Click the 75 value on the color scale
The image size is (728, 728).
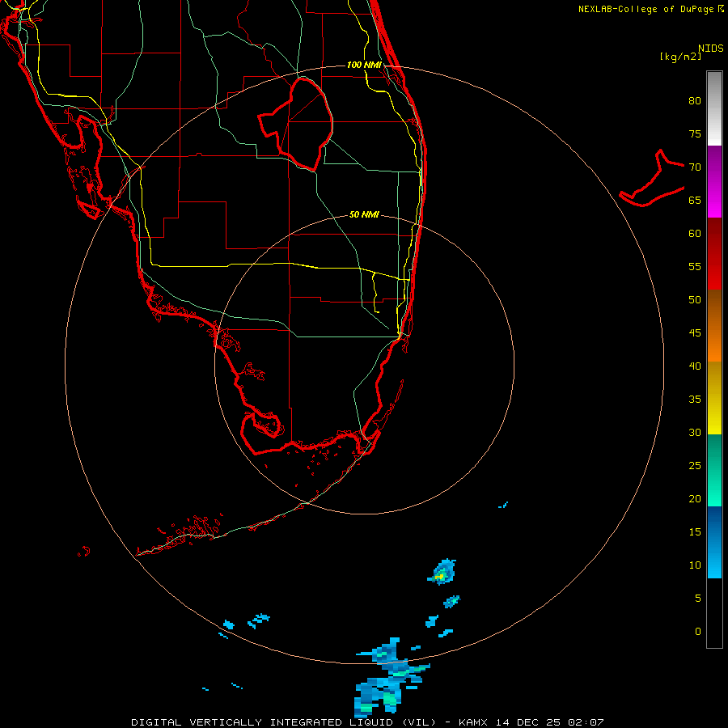[695, 133]
